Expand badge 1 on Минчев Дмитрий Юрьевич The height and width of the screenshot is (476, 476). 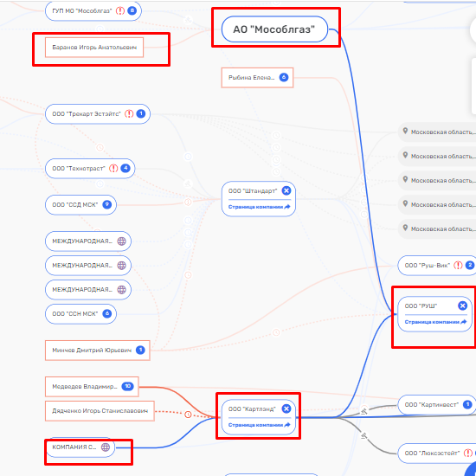click(x=140, y=350)
